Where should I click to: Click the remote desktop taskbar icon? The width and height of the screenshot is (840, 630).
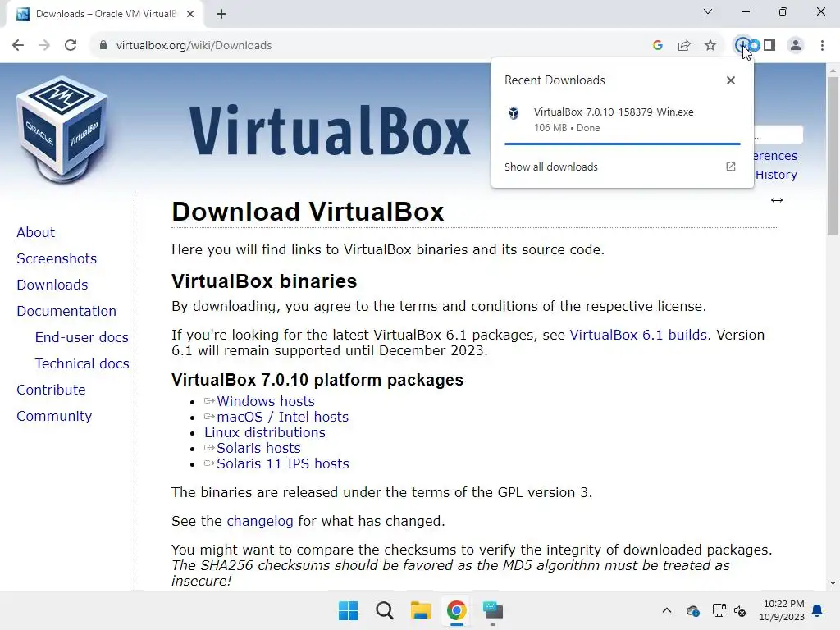[x=493, y=610]
